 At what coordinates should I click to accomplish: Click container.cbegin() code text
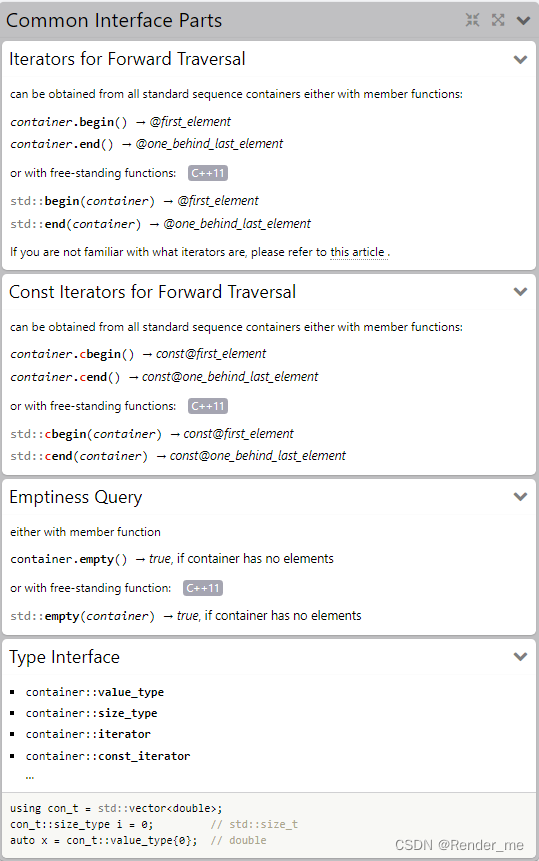pyautogui.click(x=72, y=354)
